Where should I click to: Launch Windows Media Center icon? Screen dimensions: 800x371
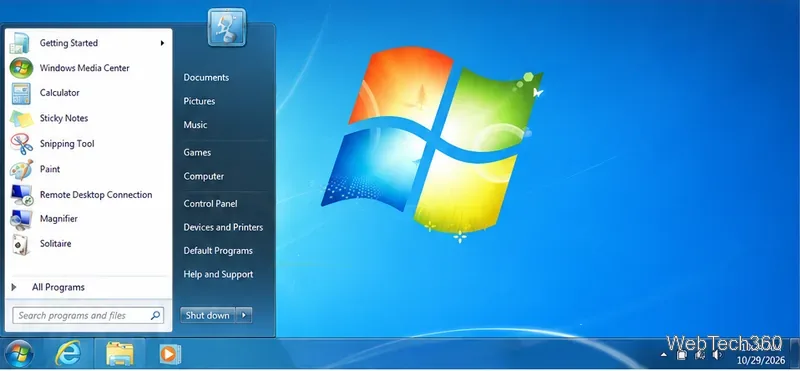pos(21,68)
